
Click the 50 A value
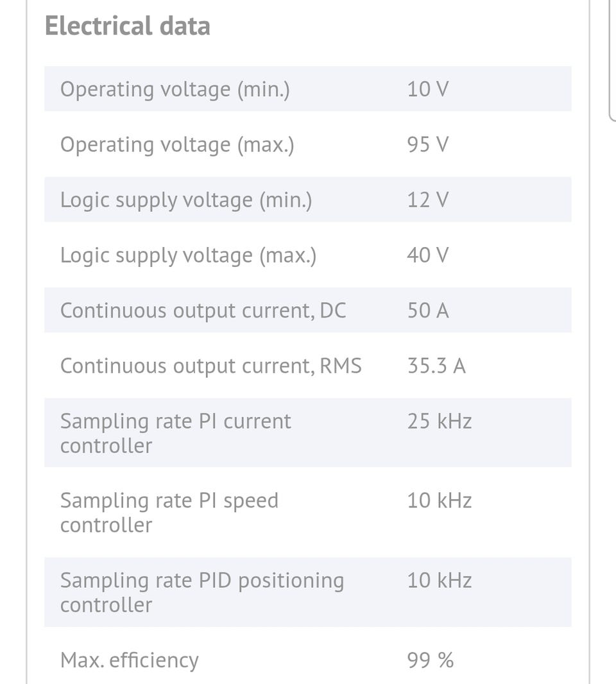tap(427, 311)
